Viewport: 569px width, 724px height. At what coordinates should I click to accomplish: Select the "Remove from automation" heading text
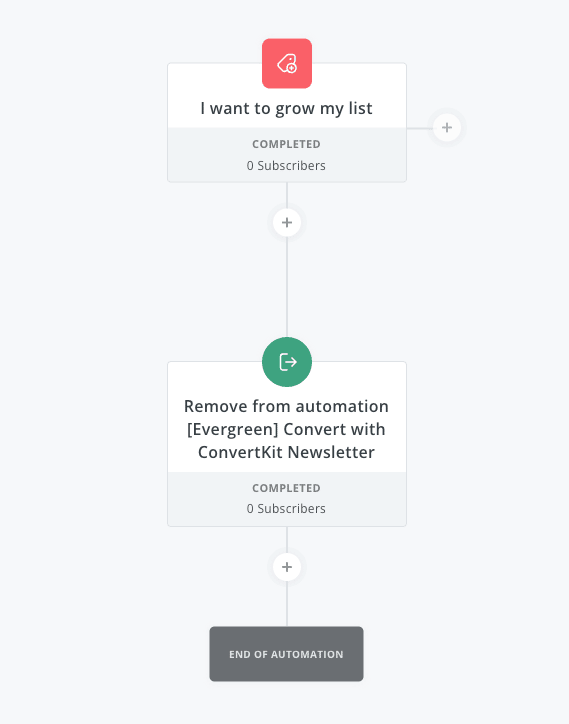click(x=286, y=406)
